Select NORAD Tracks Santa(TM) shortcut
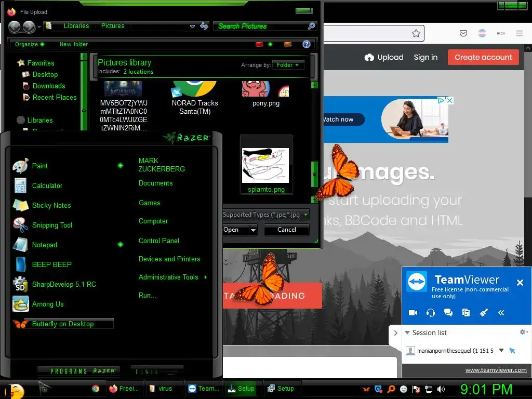Viewport: 532px width, 399px height. click(195, 98)
